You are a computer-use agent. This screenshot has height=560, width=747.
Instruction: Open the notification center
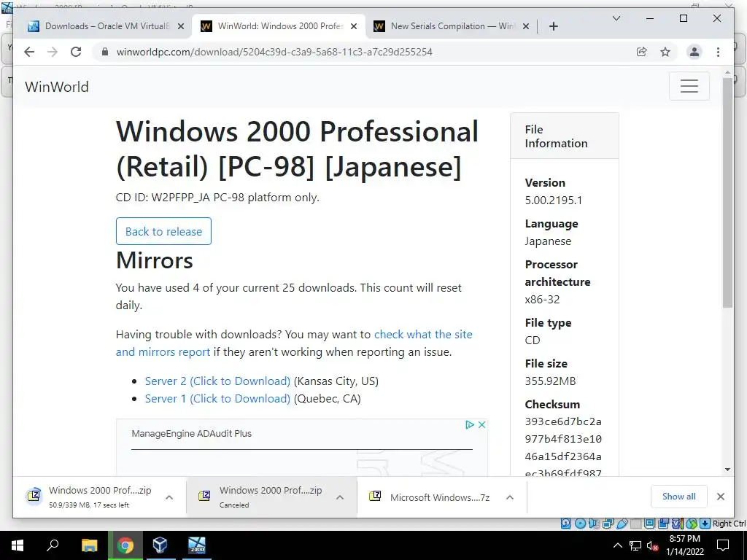pyautogui.click(x=723, y=545)
